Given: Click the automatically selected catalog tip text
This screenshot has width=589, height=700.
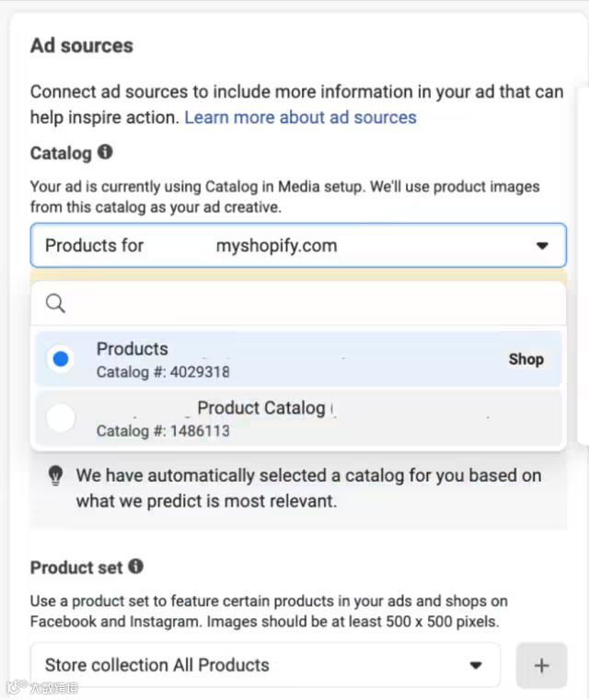Looking at the screenshot, I should pyautogui.click(x=308, y=488).
